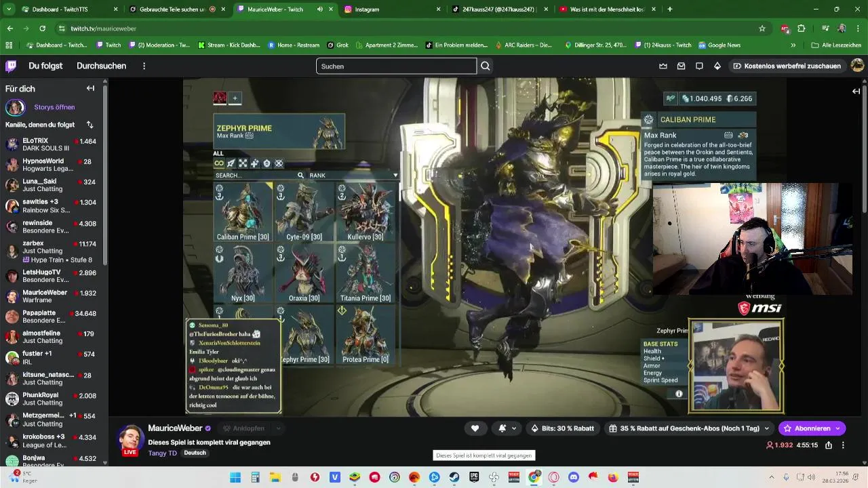868x488 pixels.
Task: Open the whispers chat icon
Action: [x=699, y=66]
